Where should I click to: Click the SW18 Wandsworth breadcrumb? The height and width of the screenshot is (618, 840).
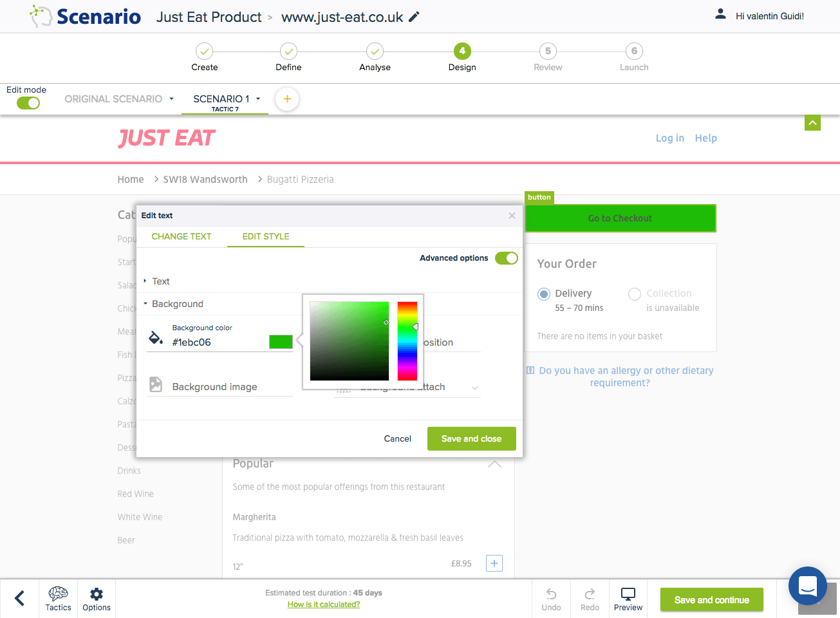point(205,180)
